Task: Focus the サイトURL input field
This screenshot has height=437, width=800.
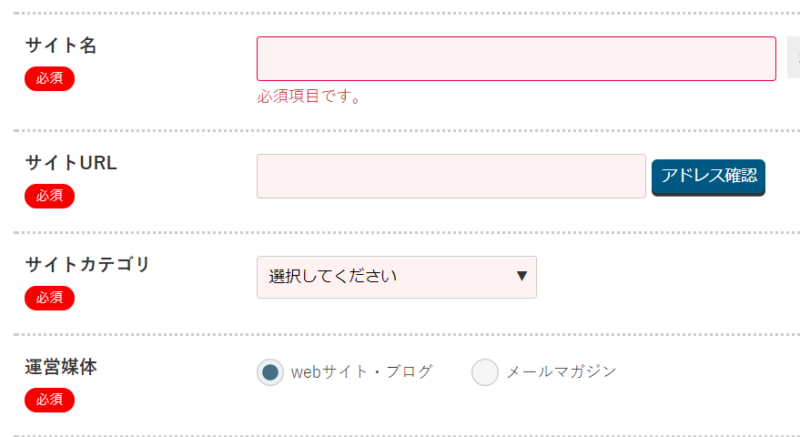Action: tap(451, 176)
